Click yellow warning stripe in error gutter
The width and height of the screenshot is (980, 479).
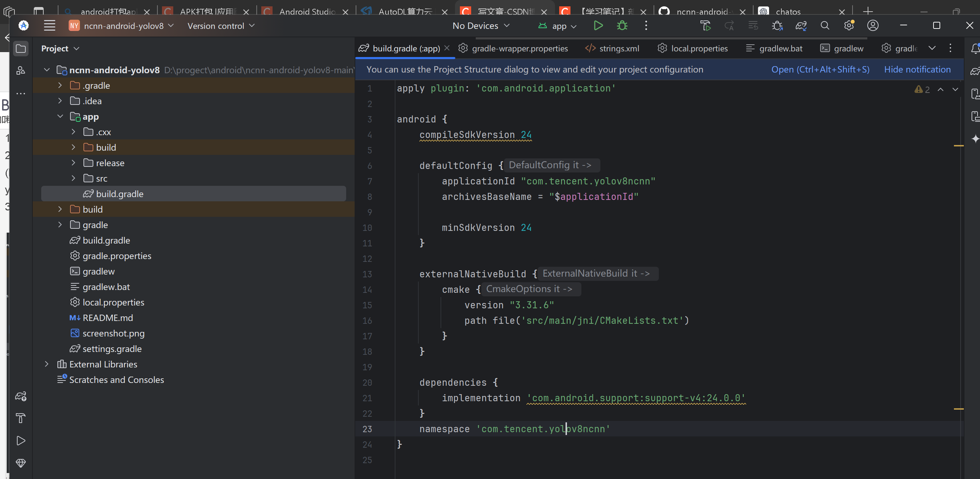click(x=958, y=146)
